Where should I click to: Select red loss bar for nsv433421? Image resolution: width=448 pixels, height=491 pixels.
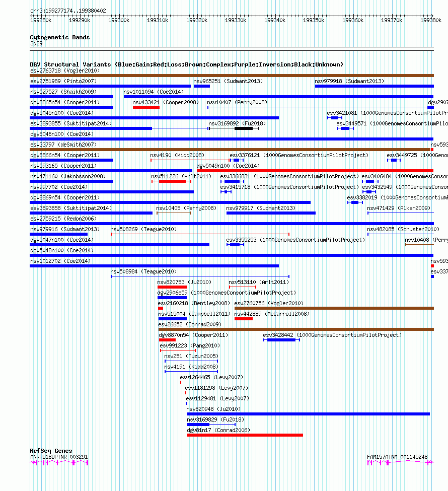coord(146,107)
